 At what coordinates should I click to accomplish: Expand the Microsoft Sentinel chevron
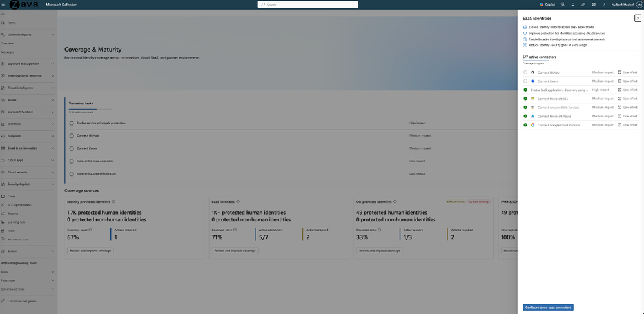coord(53,112)
